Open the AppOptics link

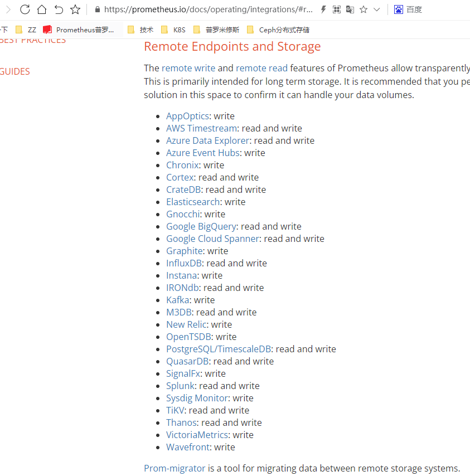[x=187, y=116]
